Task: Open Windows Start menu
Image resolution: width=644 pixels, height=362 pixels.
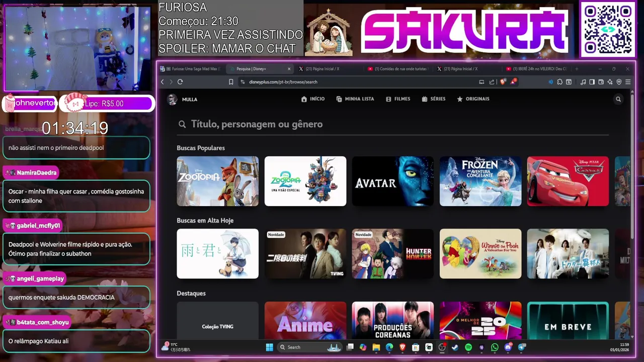Action: (x=269, y=347)
